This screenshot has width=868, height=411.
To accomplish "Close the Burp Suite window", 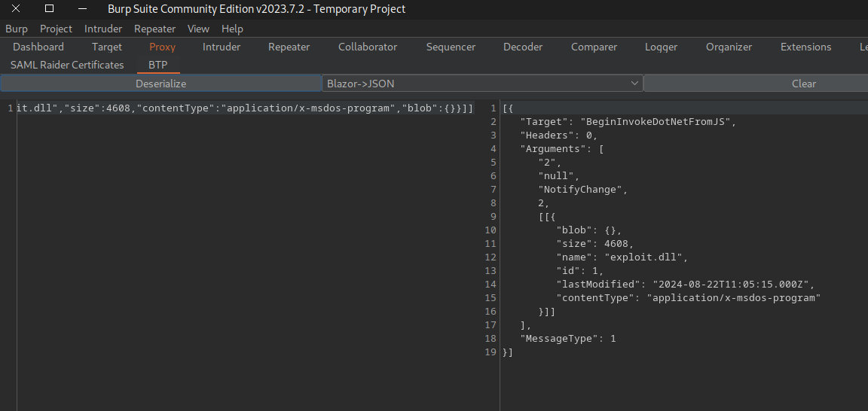I will click(x=15, y=9).
